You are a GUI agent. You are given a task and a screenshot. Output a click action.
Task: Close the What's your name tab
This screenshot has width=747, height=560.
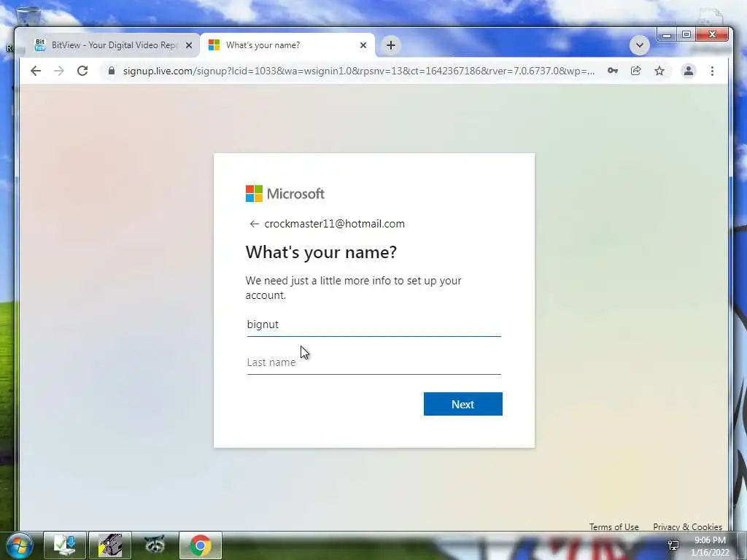(363, 45)
